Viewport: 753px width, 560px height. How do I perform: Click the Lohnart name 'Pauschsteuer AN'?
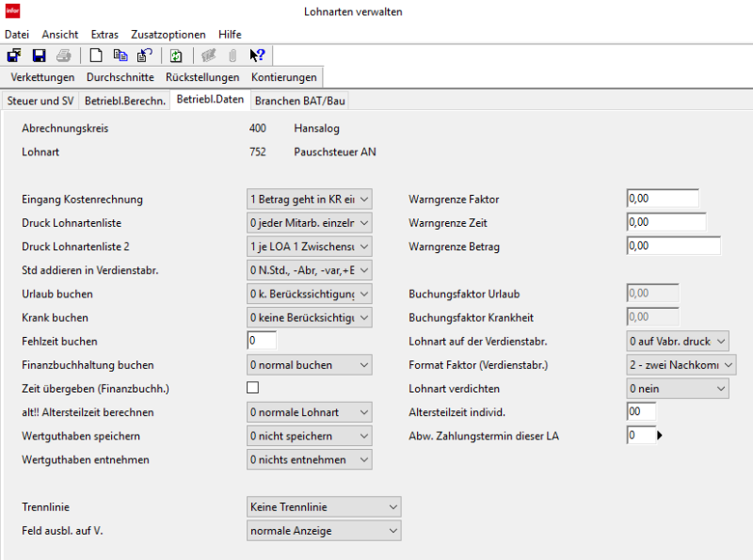[335, 152]
